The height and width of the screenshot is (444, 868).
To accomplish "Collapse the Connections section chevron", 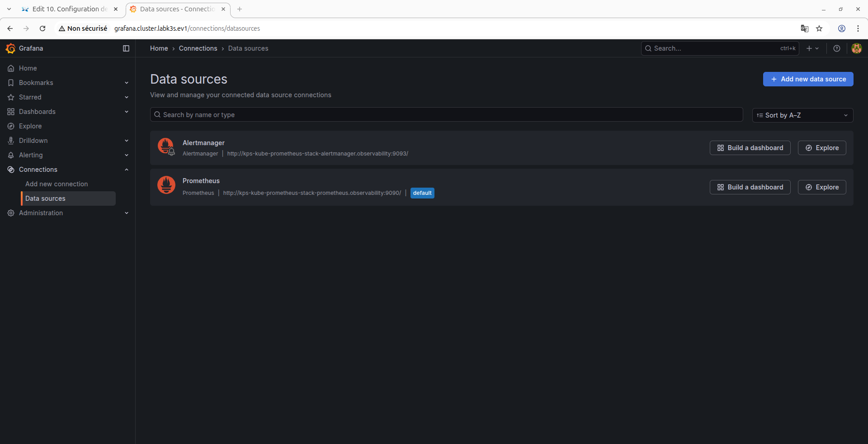I will pos(127,170).
